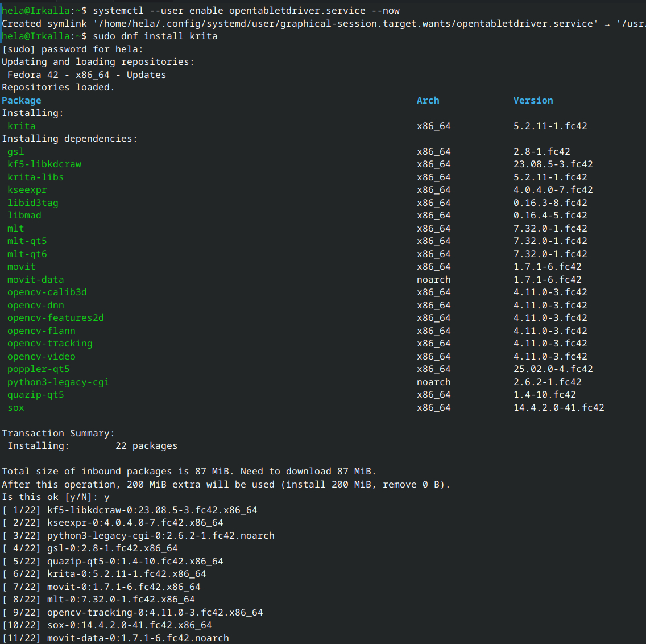This screenshot has width=646, height=644.
Task: Click the 'sudo dnf install krita' command
Action: click(155, 36)
